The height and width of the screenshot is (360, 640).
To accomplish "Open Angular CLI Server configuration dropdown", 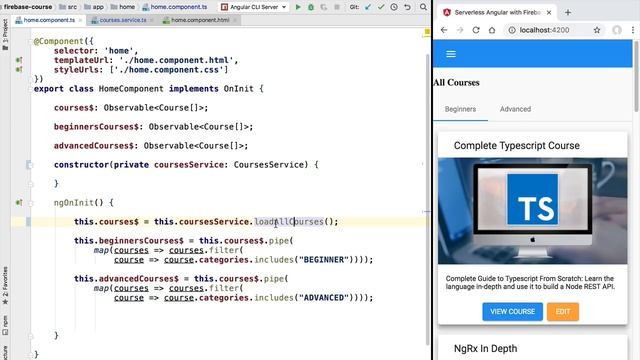I will coord(253,7).
